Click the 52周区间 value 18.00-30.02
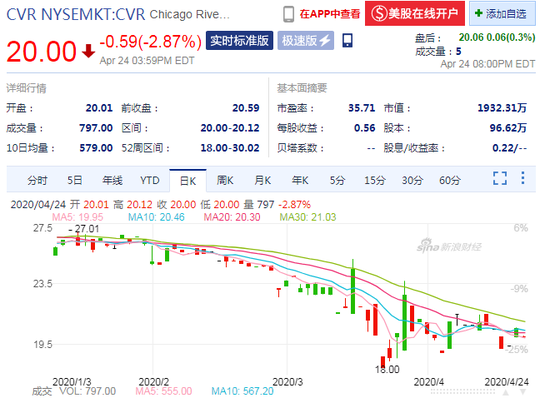This screenshot has width=550, height=398. [230, 148]
